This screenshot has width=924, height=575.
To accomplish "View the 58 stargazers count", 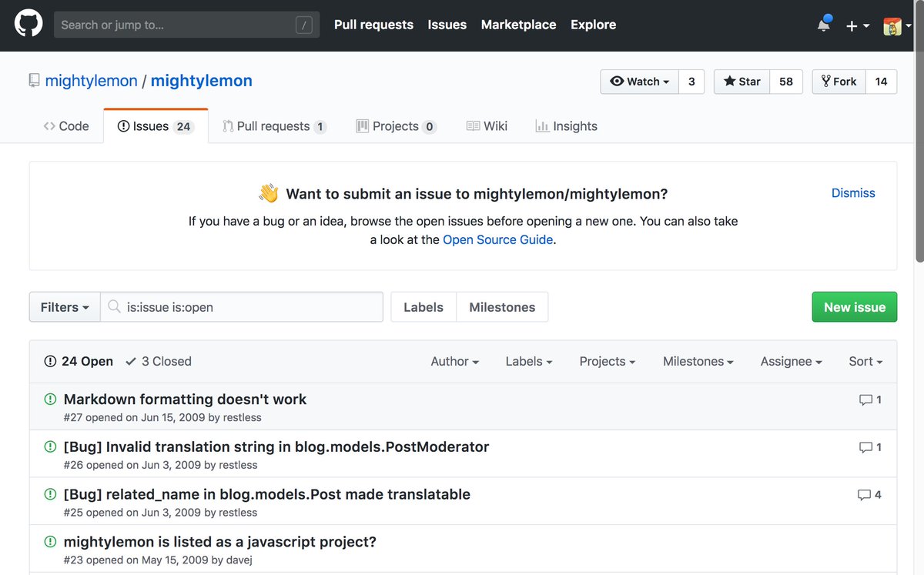I will click(x=786, y=82).
